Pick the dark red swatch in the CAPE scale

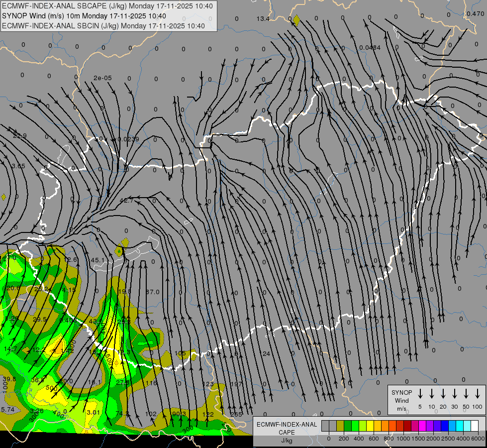tap(407, 426)
